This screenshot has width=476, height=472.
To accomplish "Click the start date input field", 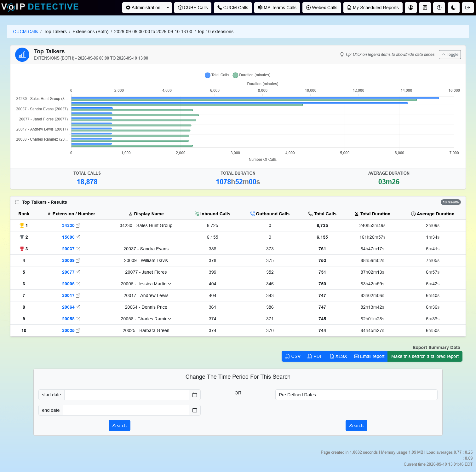I will pos(127,395).
